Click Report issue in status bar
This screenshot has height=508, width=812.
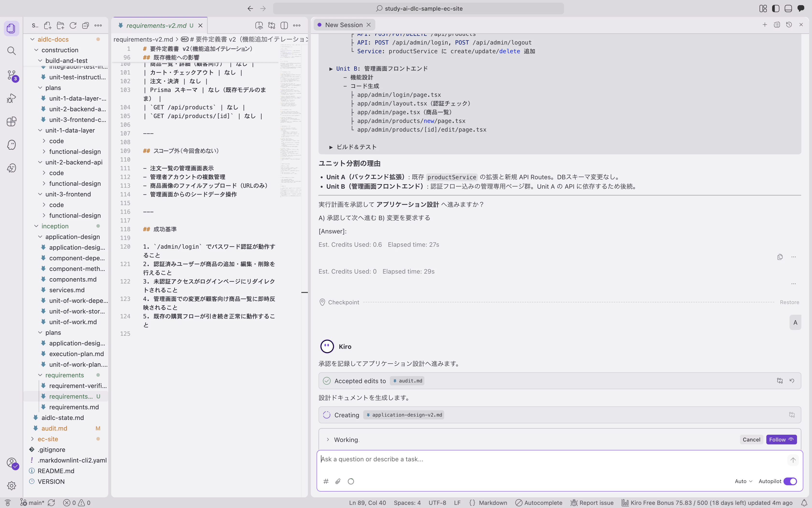(x=592, y=503)
